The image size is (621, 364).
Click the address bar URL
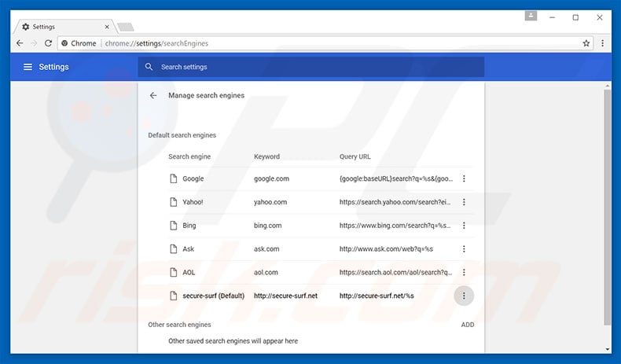tap(156, 43)
